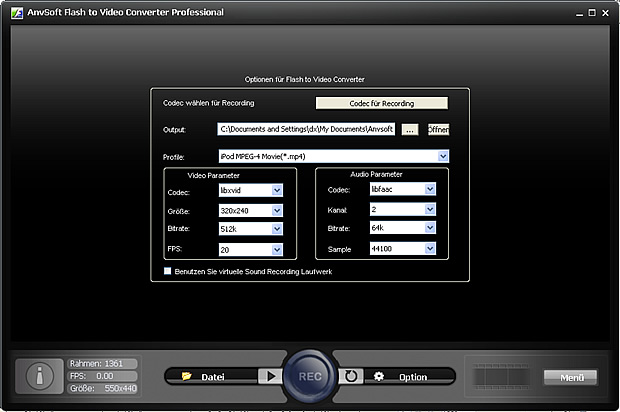Click the film strip thumbnail near Menü
The width and height of the screenshot is (620, 412).
click(x=500, y=377)
